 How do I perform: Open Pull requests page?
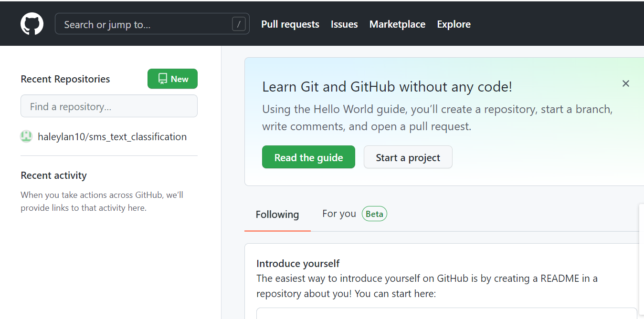pyautogui.click(x=290, y=24)
